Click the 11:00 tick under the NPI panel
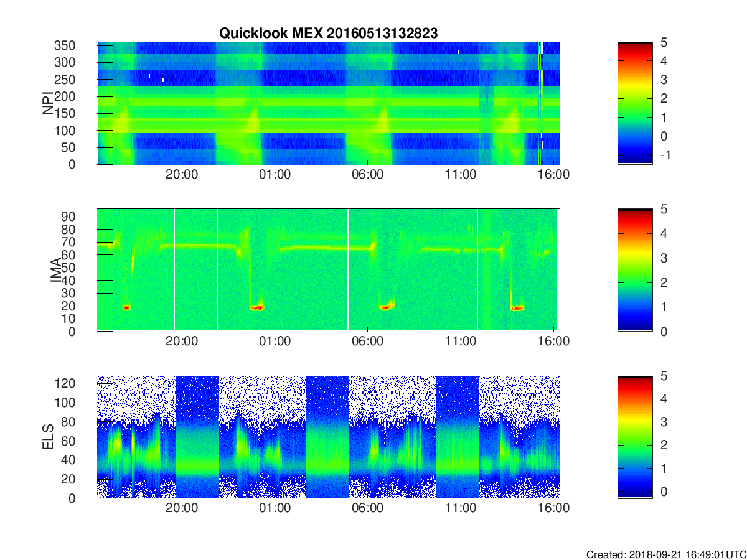Screen dimensions: 747x560 [460, 175]
